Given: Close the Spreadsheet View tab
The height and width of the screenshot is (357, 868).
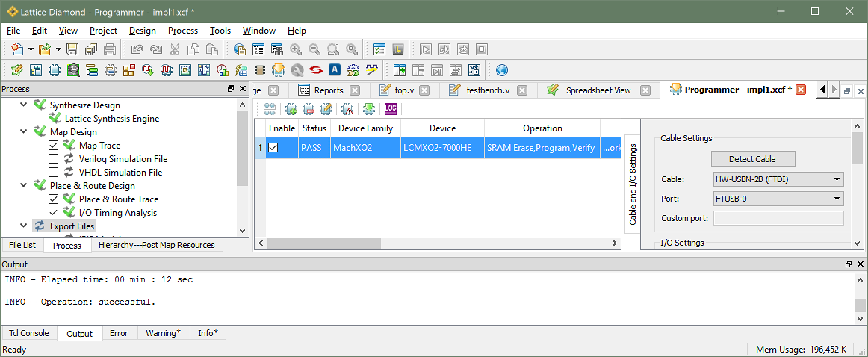Looking at the screenshot, I should 645,90.
